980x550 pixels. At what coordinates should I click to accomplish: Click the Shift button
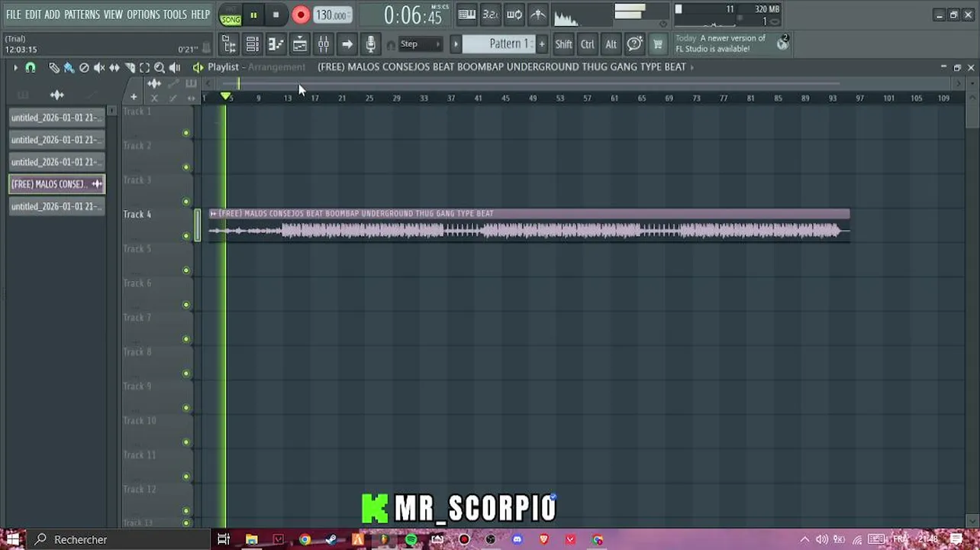tap(563, 44)
